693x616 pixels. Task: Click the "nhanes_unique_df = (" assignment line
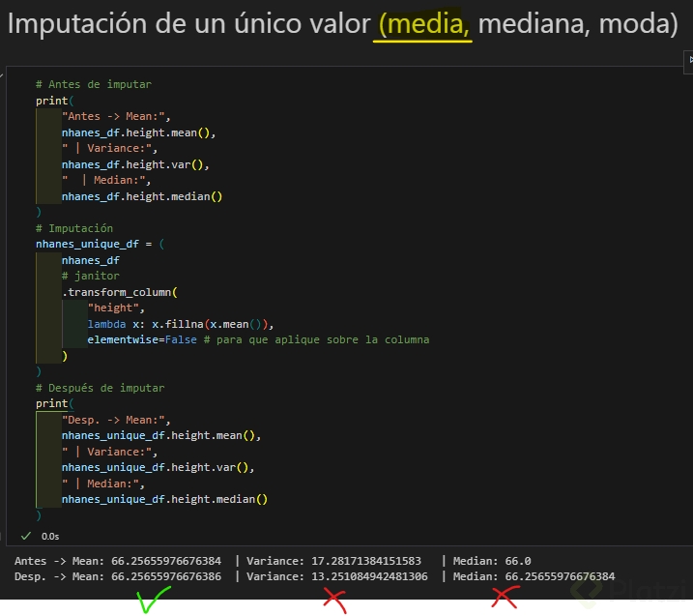pyautogui.click(x=100, y=244)
